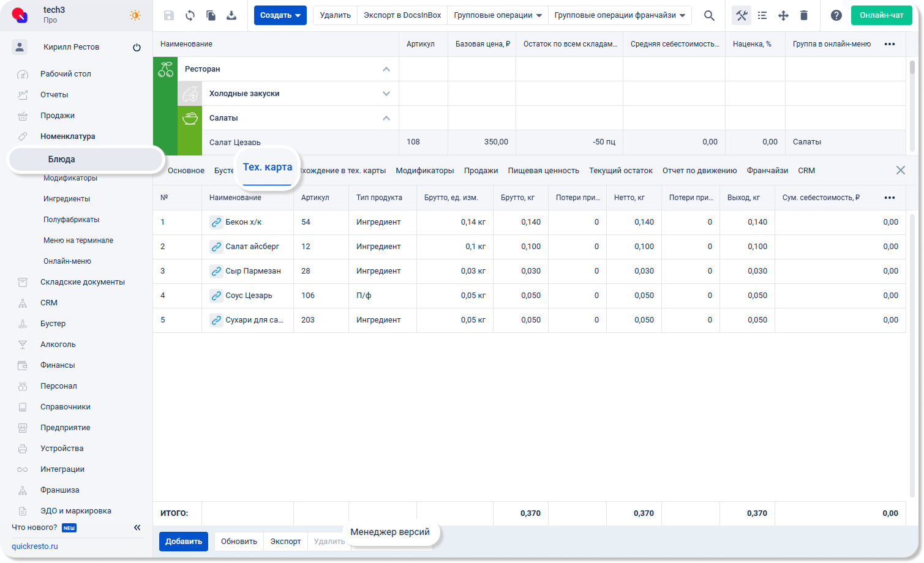This screenshot has width=924, height=563.
Task: Open search with the magnifier icon
Action: tap(709, 15)
